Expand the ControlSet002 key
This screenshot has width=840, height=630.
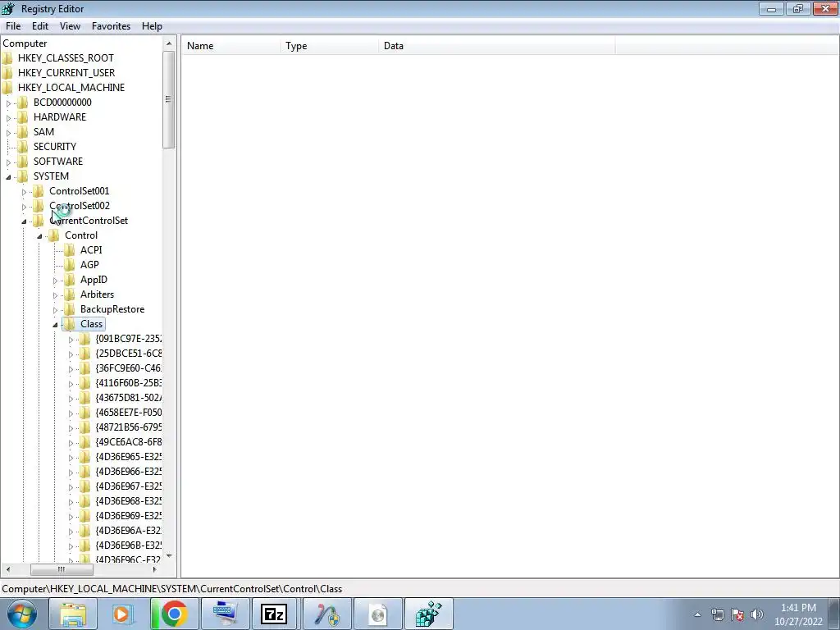24,206
